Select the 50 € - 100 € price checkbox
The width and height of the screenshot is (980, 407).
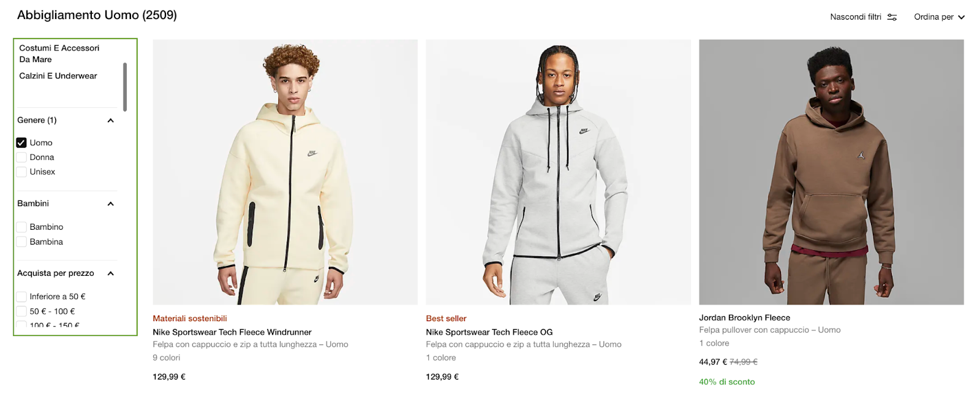21,311
